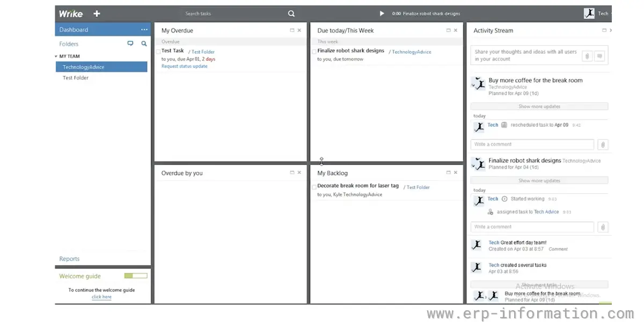
Task: Close the My Backlog widget
Action: pyautogui.click(x=456, y=173)
